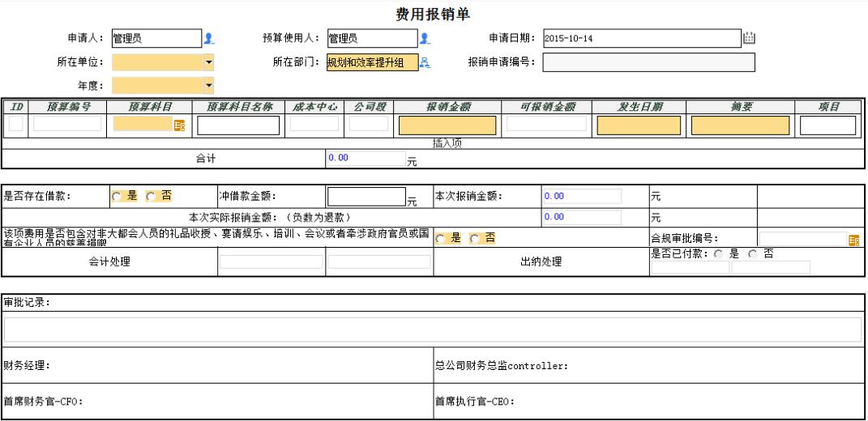Click the 预算科目 highlighted input
The image size is (868, 421).
(143, 123)
